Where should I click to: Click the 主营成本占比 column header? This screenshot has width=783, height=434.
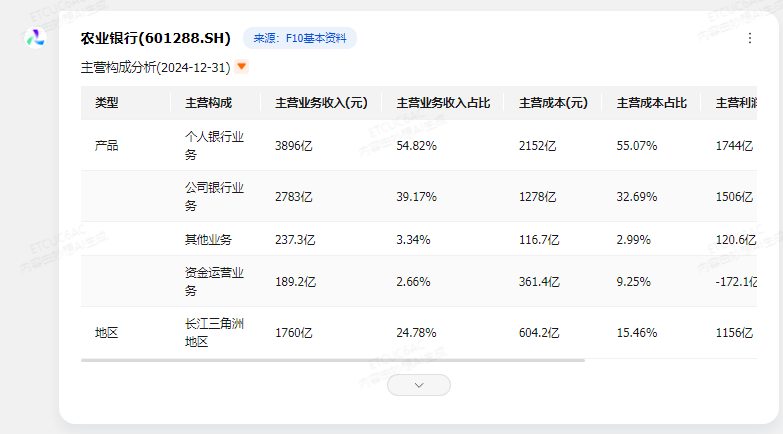click(652, 103)
